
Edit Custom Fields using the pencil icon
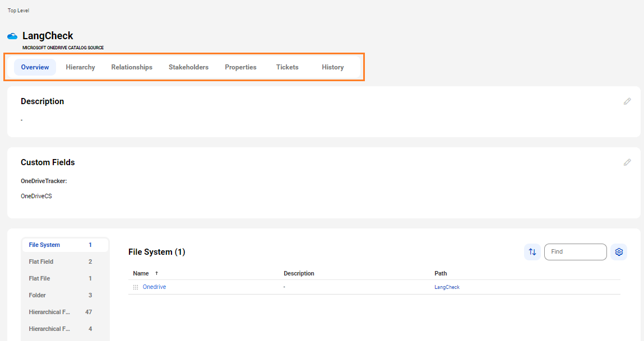[627, 162]
